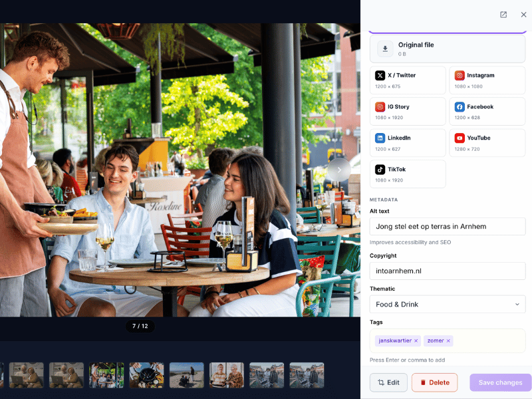This screenshot has width=532, height=399.
Task: Click the 1280 × 720 size text
Action: tap(467, 149)
